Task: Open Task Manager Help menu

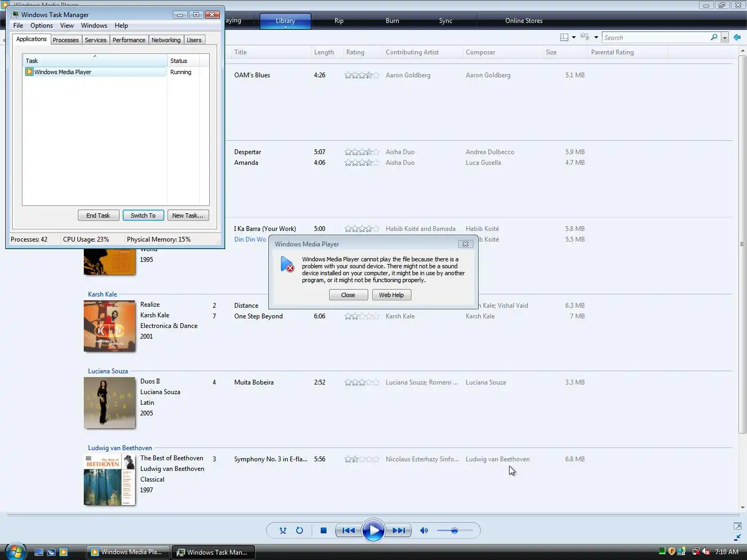Action: click(121, 26)
